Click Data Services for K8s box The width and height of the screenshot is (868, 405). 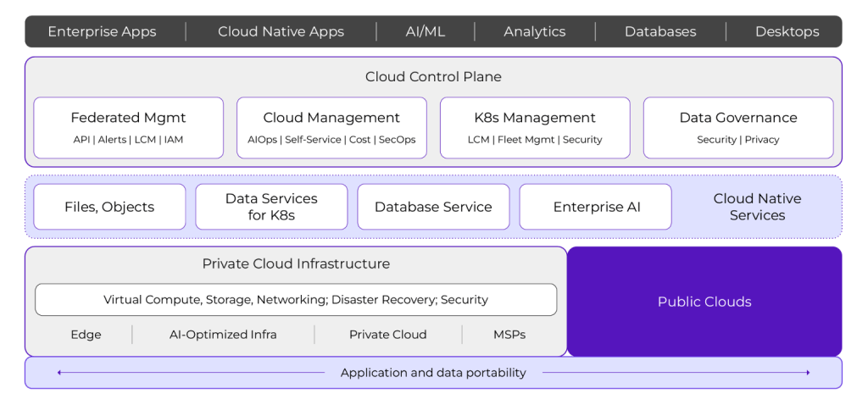pos(271,207)
